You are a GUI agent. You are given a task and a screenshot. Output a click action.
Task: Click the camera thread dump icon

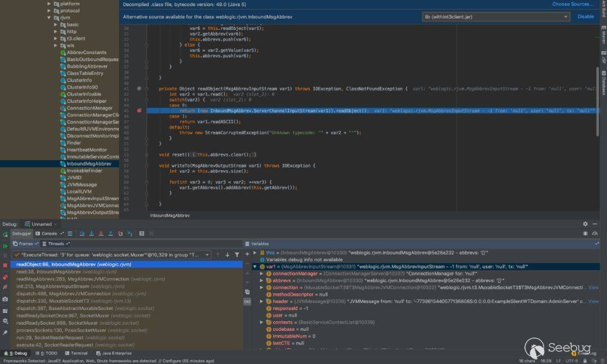click(x=5, y=299)
